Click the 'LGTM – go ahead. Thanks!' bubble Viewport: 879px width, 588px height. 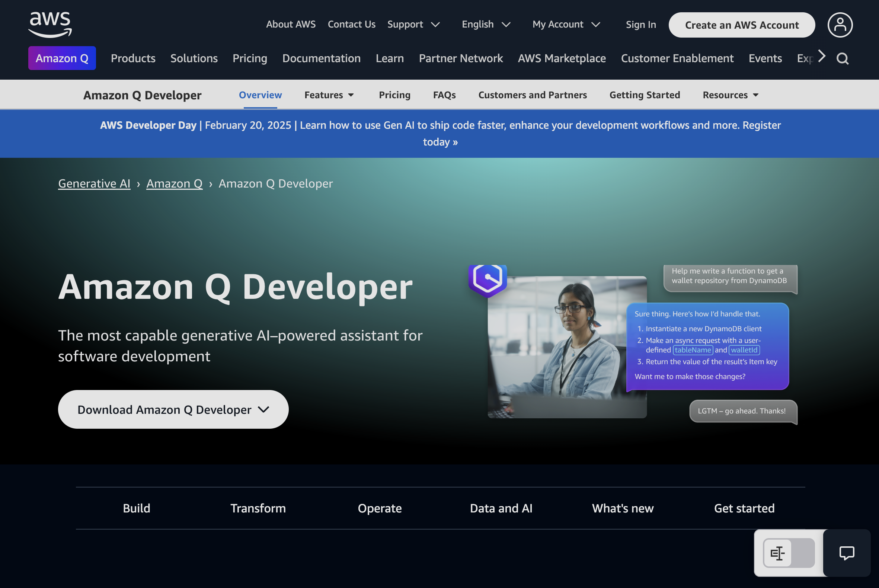(x=743, y=411)
